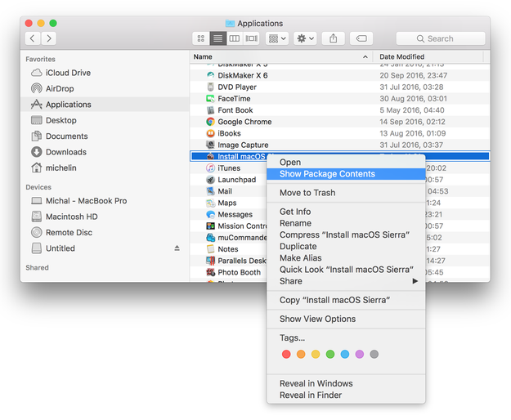Click the Search field
Viewport: 511px width, 420px height.
[441, 38]
